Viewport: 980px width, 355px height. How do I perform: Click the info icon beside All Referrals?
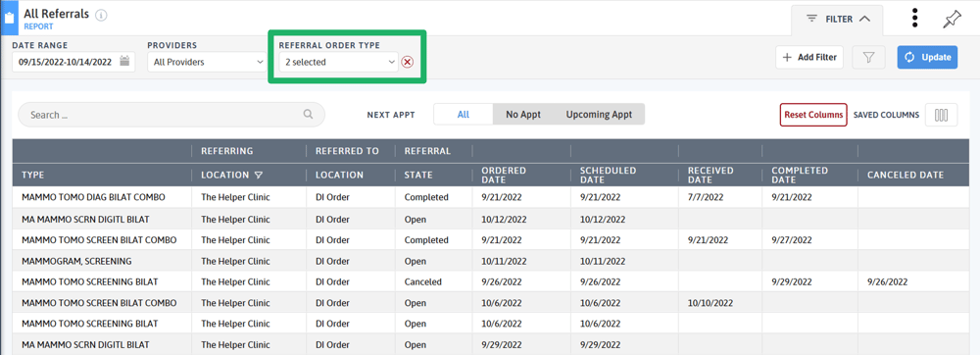point(101,15)
